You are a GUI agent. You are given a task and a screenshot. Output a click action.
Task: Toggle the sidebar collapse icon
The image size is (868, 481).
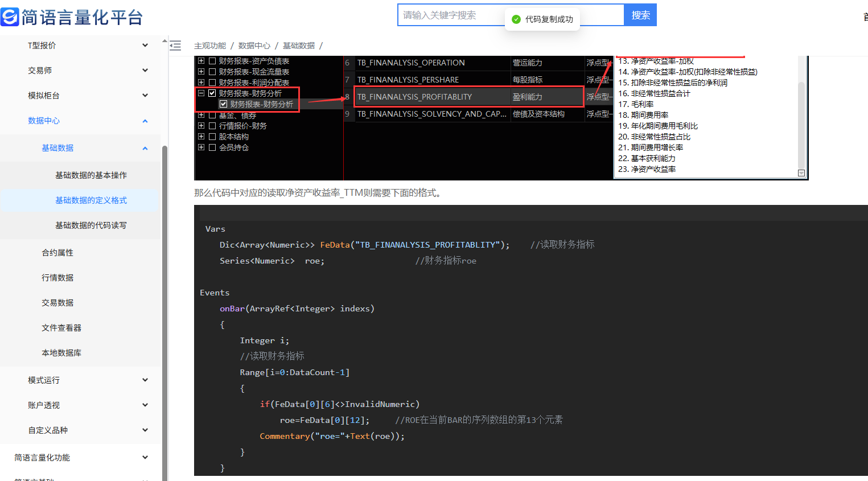pyautogui.click(x=175, y=46)
